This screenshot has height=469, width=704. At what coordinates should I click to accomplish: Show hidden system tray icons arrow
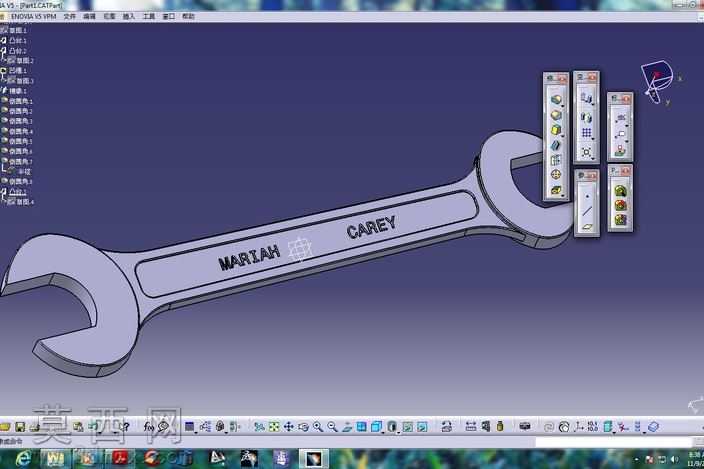(x=636, y=459)
